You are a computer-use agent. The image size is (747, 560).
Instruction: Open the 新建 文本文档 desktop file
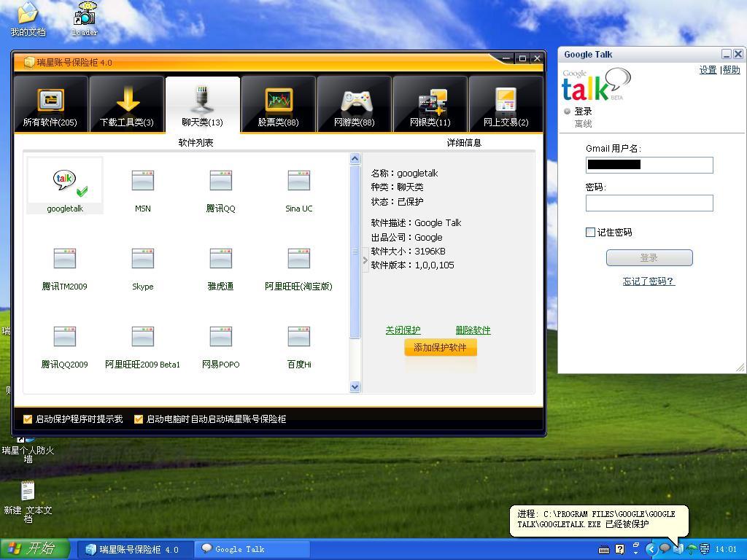[28, 501]
